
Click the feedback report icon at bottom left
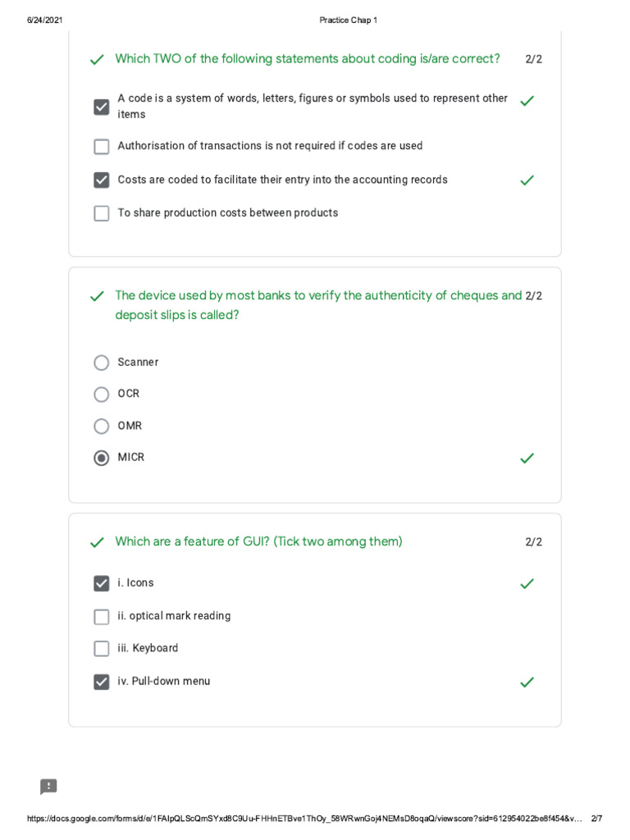[48, 787]
